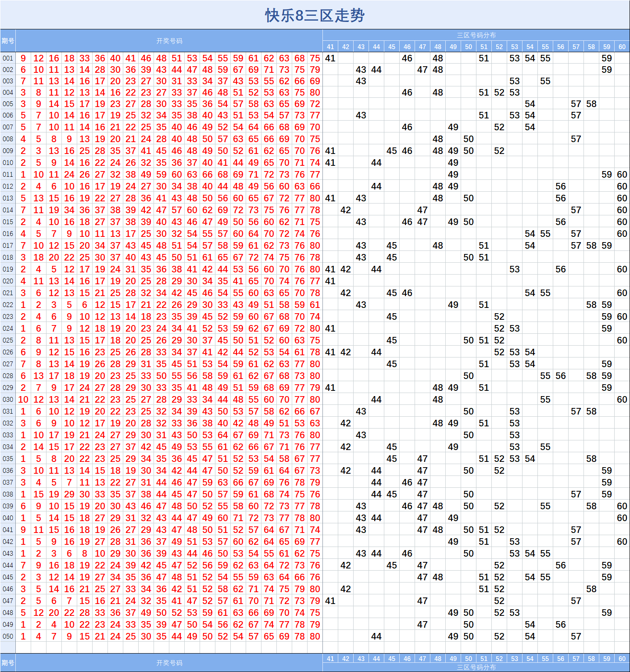Viewport: 630px width, 672px height.
Task: Click the top 开奖号码 header label
Action: pos(169,41)
